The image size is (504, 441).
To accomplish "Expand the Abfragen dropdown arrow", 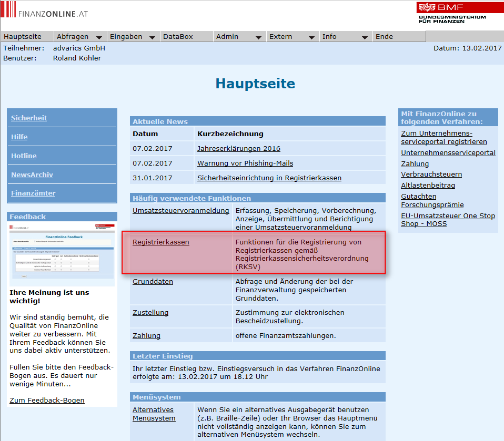I will click(x=99, y=37).
